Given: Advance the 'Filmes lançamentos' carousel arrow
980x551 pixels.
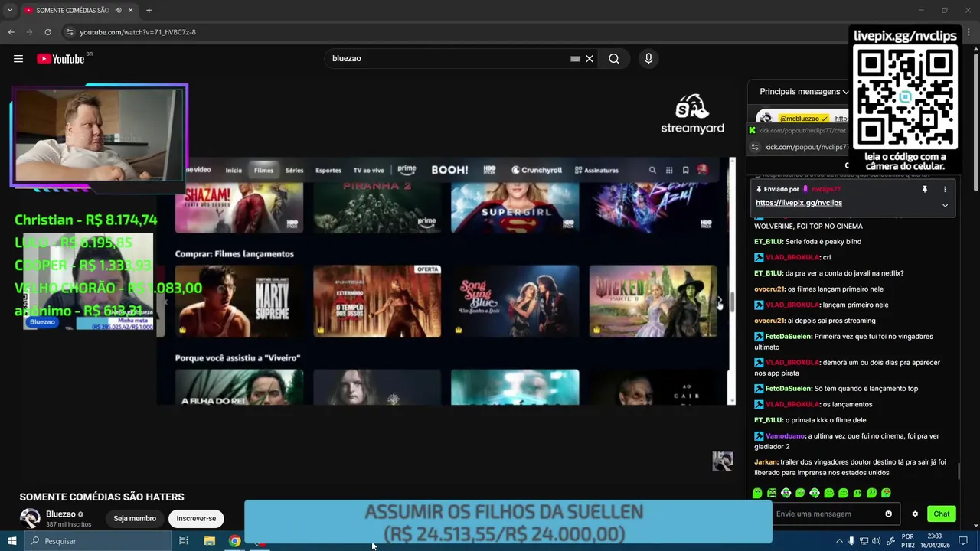Looking at the screenshot, I should point(720,302).
